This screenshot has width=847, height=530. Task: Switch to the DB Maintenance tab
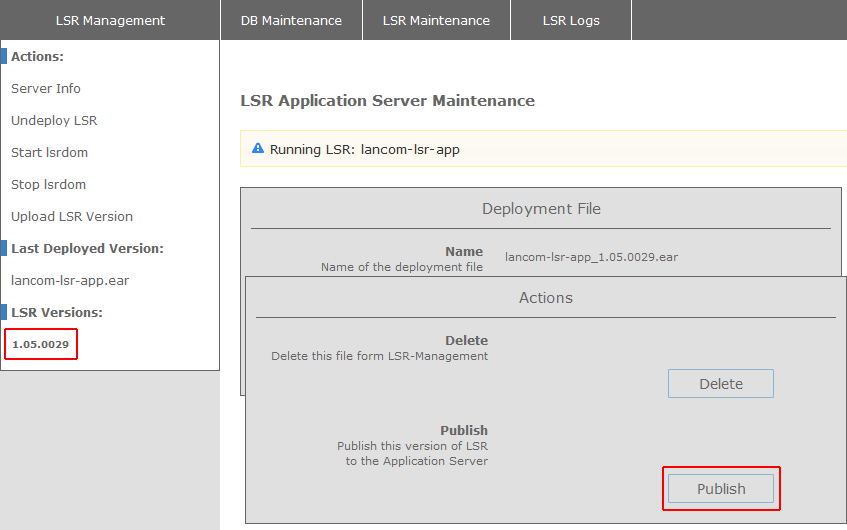click(291, 20)
